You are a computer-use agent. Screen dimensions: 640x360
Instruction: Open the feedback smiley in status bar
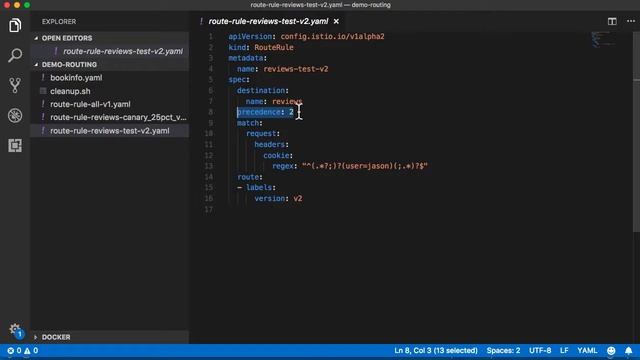pos(611,351)
